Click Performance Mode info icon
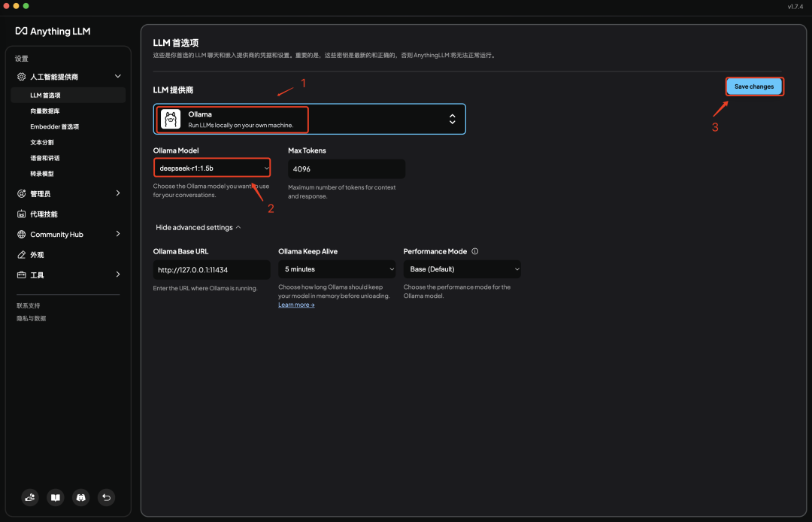812x522 pixels. click(x=475, y=251)
